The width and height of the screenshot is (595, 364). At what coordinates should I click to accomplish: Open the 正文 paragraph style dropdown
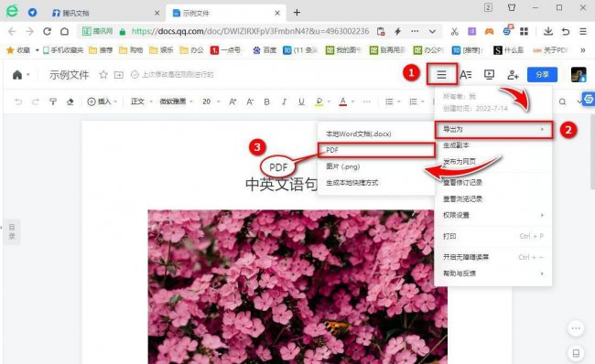[x=141, y=102]
